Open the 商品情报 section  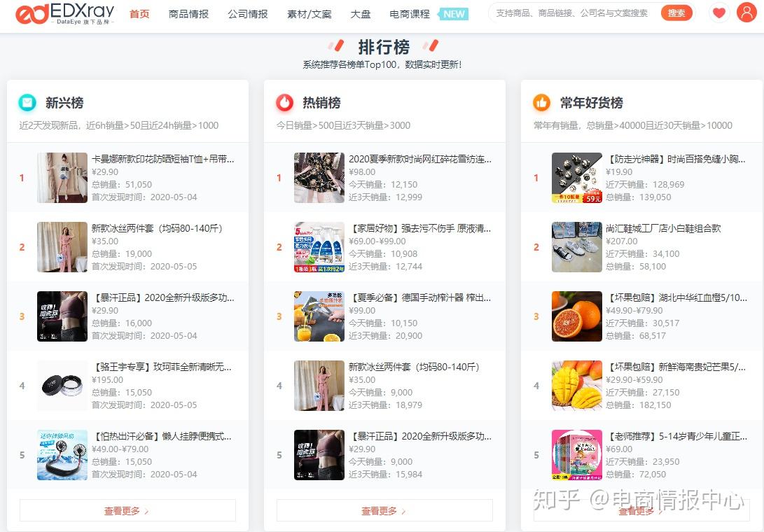pyautogui.click(x=188, y=13)
